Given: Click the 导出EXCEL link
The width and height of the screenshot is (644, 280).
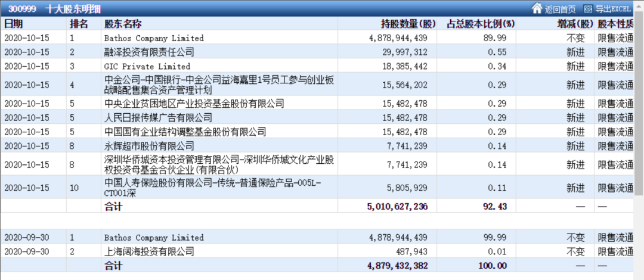Looking at the screenshot, I should click(x=613, y=8).
